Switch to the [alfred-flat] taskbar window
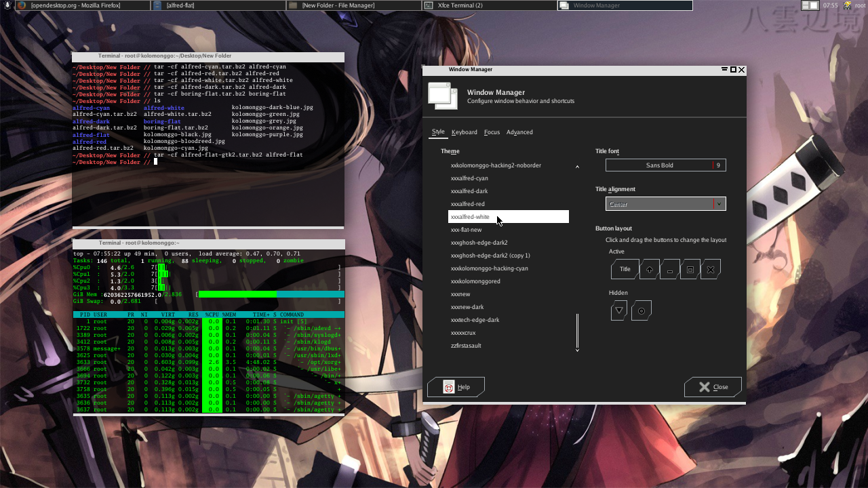This screenshot has height=488, width=868. (x=218, y=5)
